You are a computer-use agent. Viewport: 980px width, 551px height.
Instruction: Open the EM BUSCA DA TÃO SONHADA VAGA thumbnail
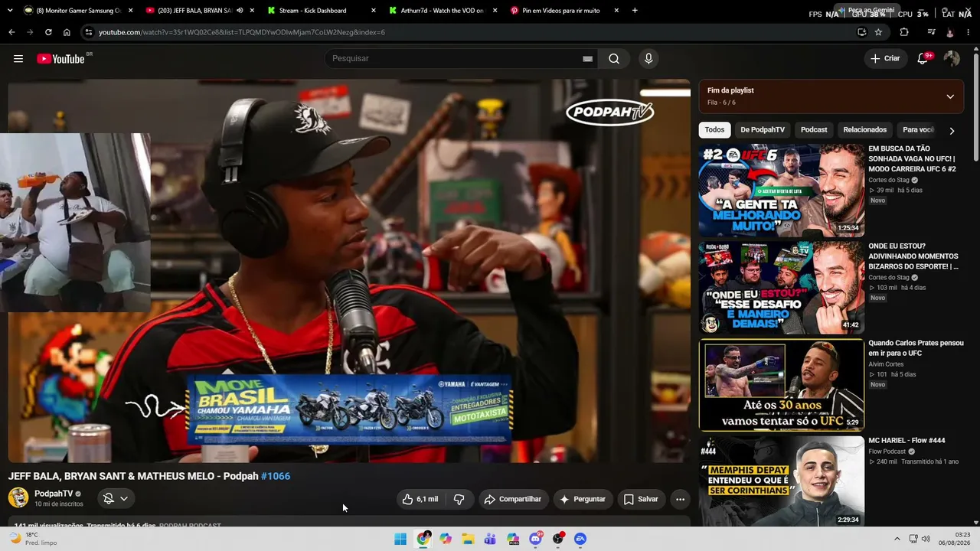pyautogui.click(x=781, y=191)
